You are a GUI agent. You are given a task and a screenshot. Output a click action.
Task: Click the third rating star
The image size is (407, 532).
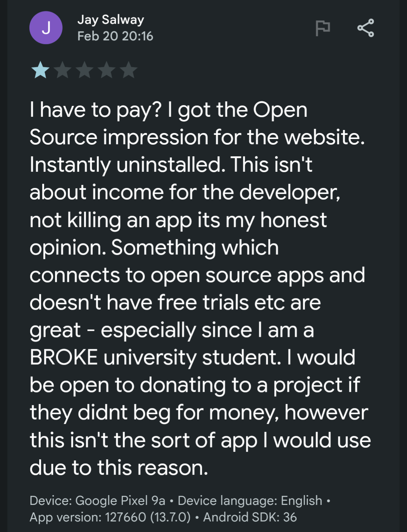coord(84,70)
